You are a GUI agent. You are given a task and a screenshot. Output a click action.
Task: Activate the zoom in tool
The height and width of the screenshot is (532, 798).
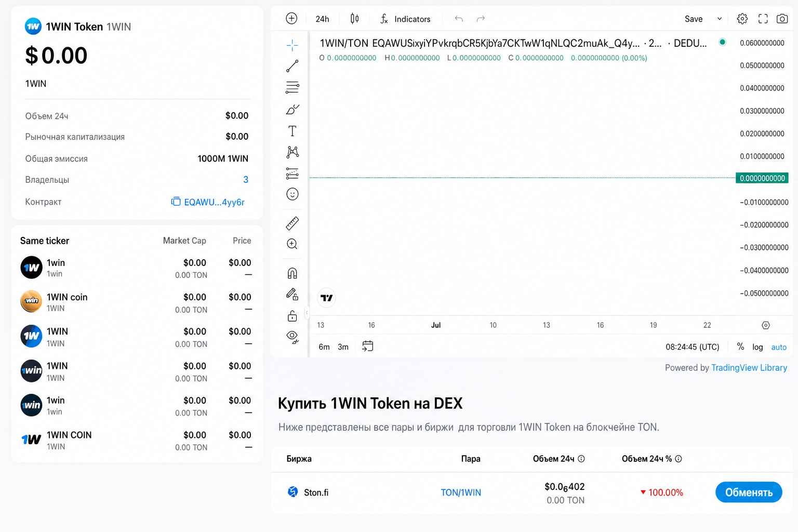292,244
